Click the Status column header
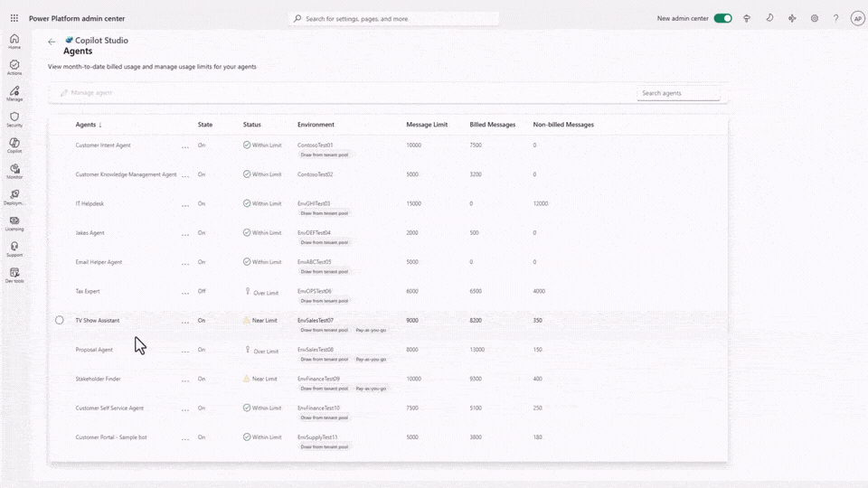 (252, 125)
